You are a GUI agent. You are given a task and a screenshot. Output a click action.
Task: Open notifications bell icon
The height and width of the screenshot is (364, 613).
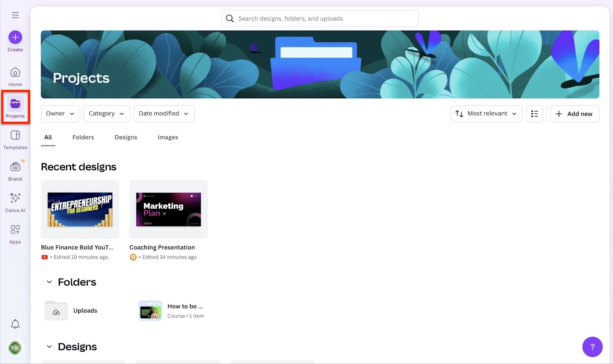(x=15, y=324)
